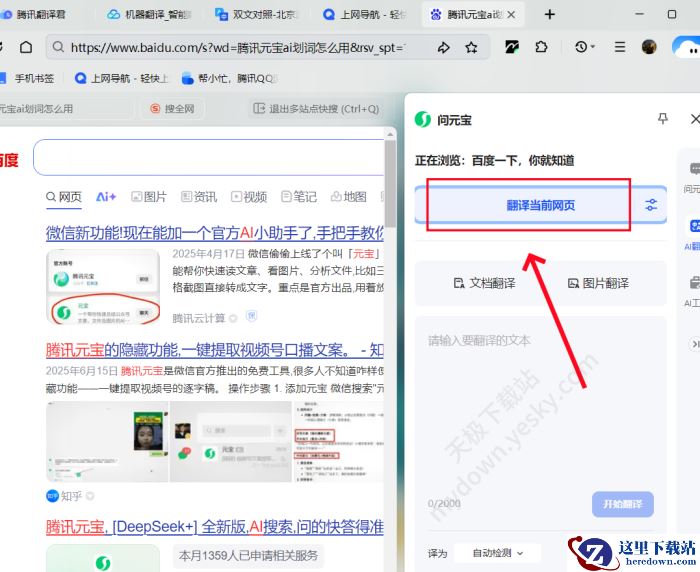Viewport: 700px width, 572px height.
Task: Click the 问元宝 logo icon
Action: pos(422,119)
